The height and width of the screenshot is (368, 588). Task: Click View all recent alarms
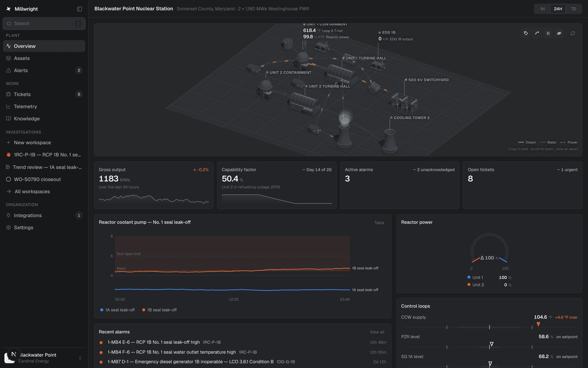click(377, 332)
